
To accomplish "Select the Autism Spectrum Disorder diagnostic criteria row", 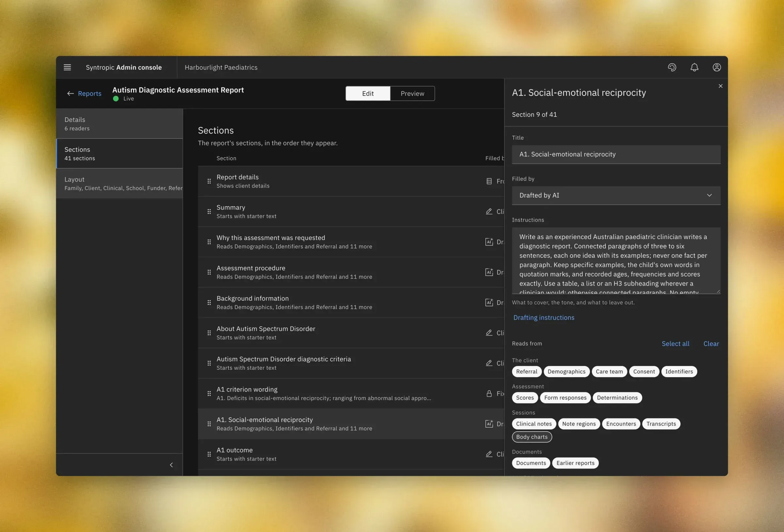I will [351, 363].
